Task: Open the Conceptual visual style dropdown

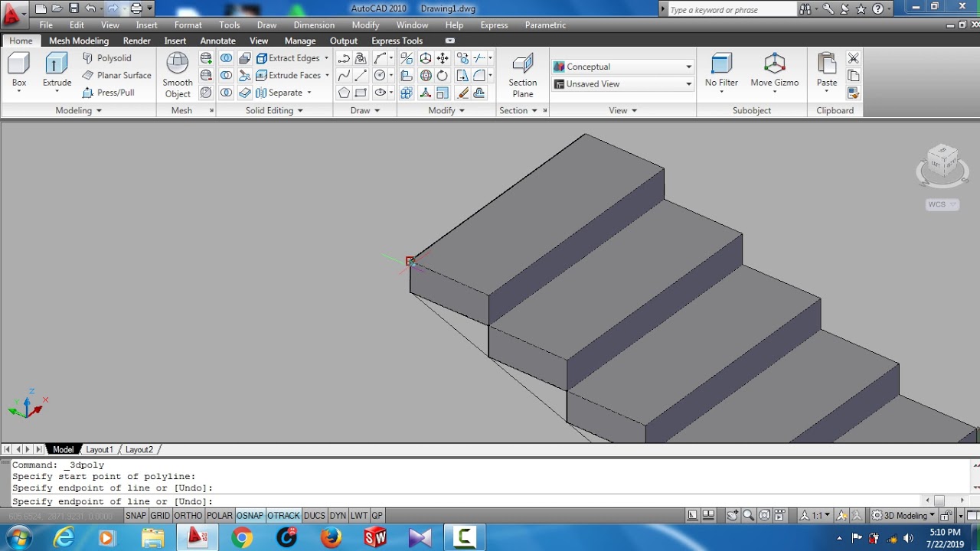Action: pyautogui.click(x=622, y=67)
